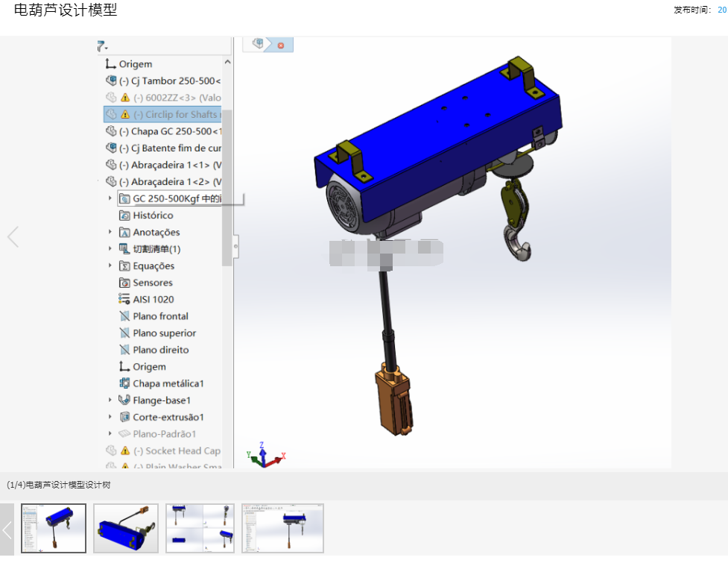The image size is (728, 569).
Task: Open the filter dropdown arrow beside funnel
Action: click(x=107, y=48)
